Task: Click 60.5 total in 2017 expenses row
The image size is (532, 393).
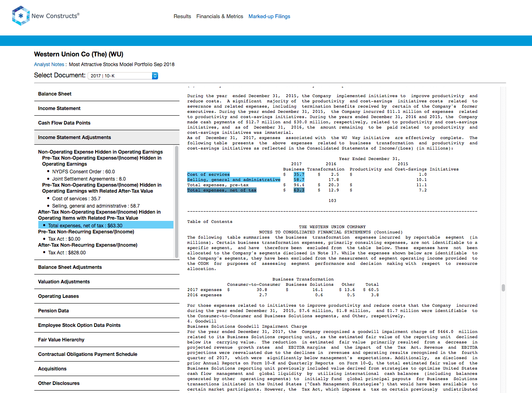Action: click(x=373, y=290)
